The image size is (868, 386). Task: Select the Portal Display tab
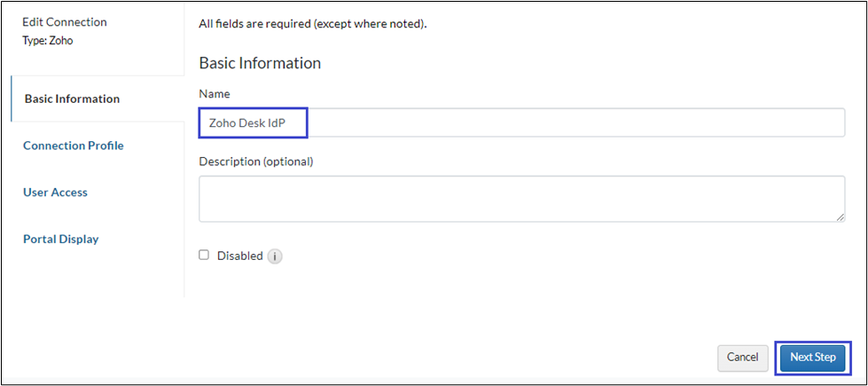pyautogui.click(x=60, y=239)
